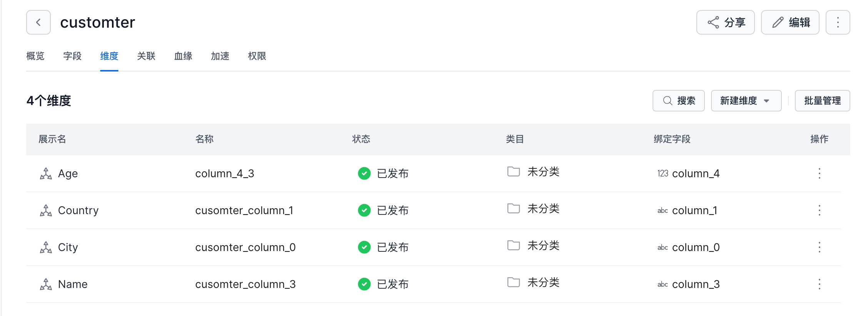Open row actions menu for Country
Image resolution: width=868 pixels, height=316 pixels.
(x=819, y=210)
